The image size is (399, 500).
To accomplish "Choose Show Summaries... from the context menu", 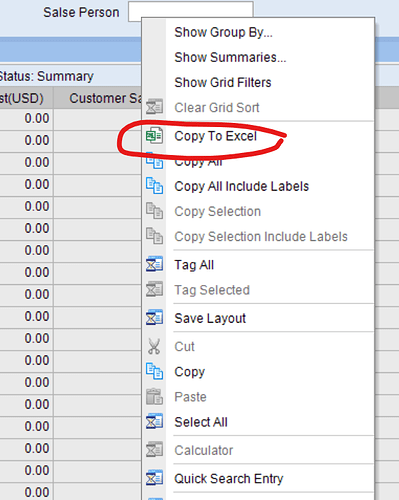I will (230, 57).
